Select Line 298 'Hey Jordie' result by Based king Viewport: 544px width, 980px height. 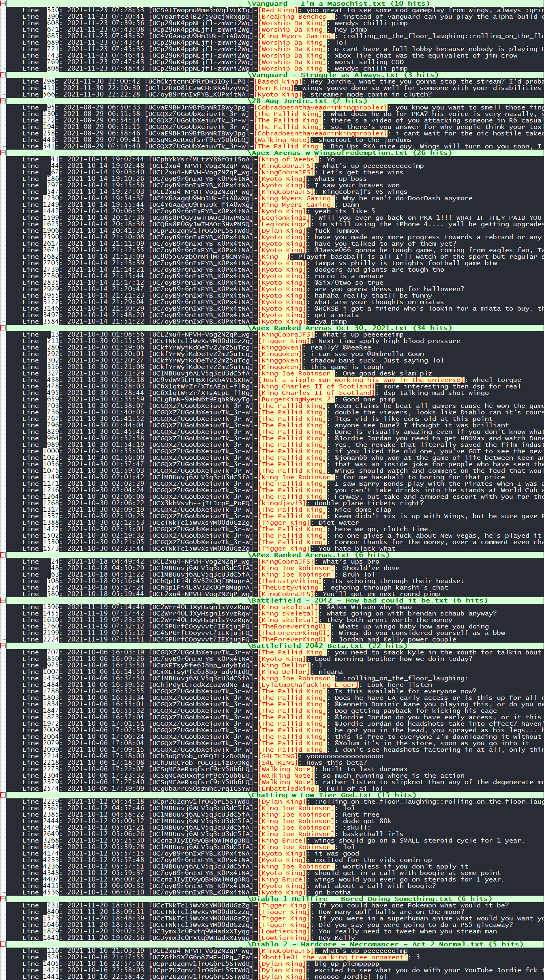(x=275, y=81)
